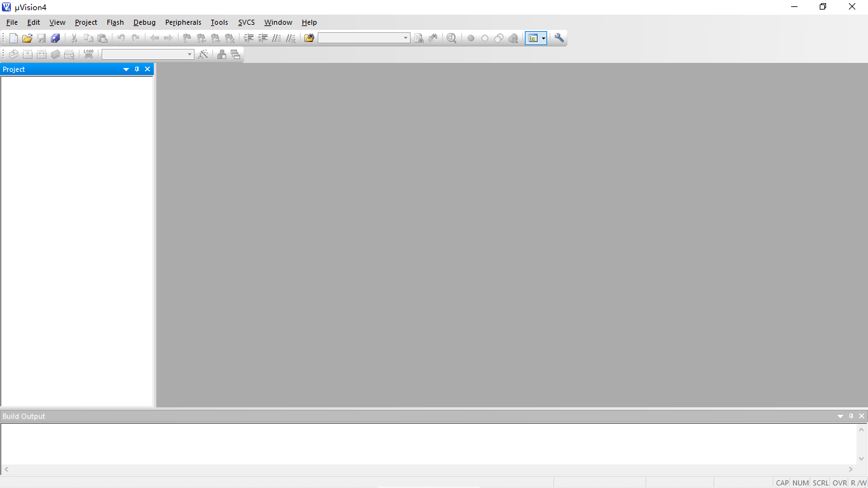Click the Redo arrow icon

pyautogui.click(x=135, y=38)
